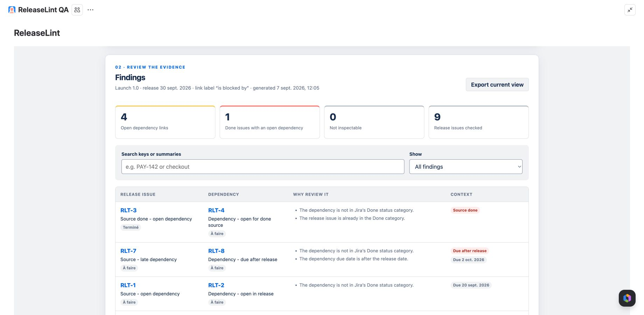Click the Export current view button

(x=497, y=85)
